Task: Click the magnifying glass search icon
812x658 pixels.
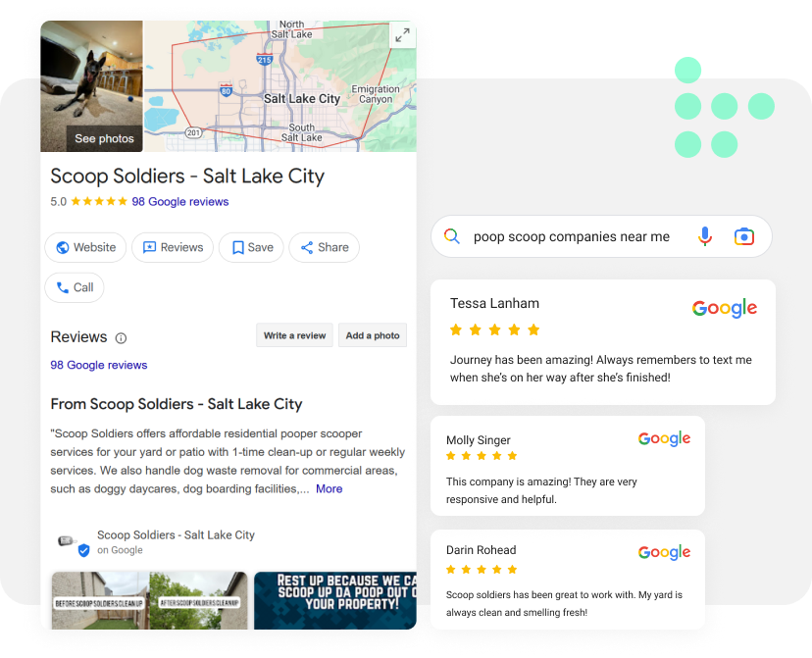Action: (451, 236)
